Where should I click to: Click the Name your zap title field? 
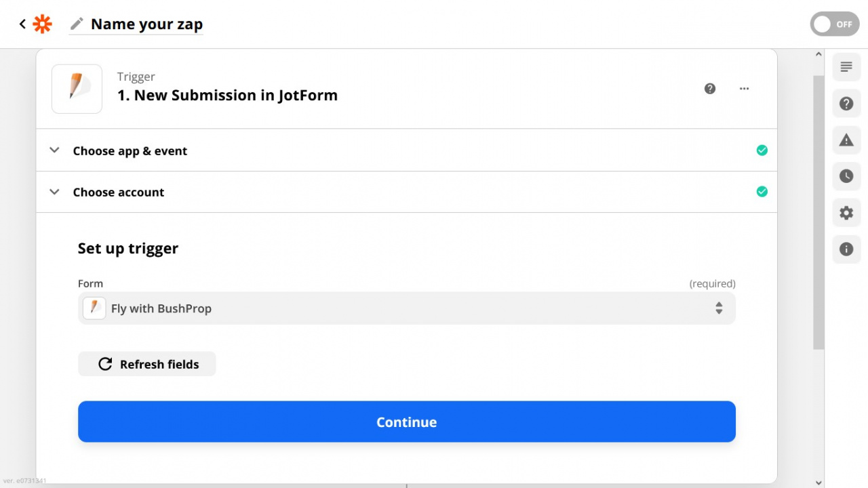click(146, 24)
